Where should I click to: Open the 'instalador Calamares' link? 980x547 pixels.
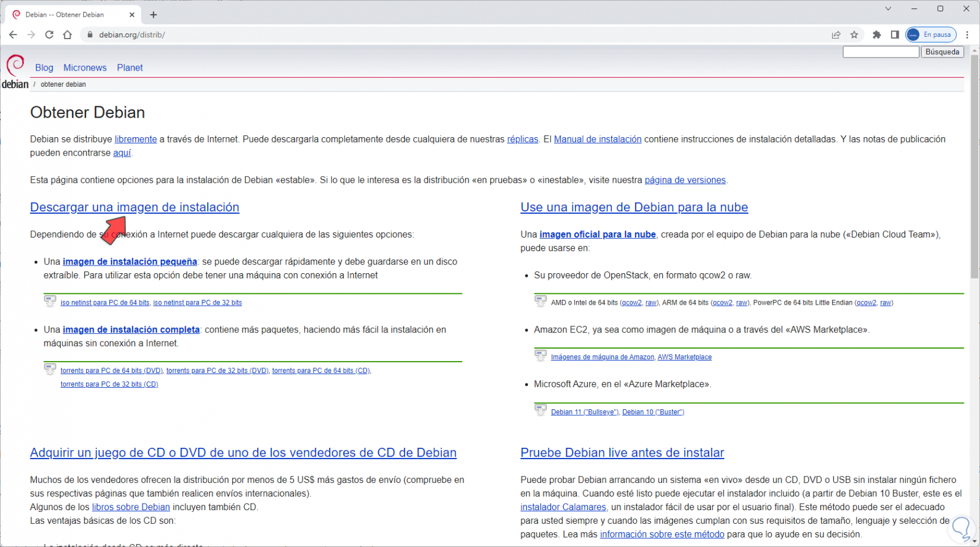pyautogui.click(x=563, y=507)
